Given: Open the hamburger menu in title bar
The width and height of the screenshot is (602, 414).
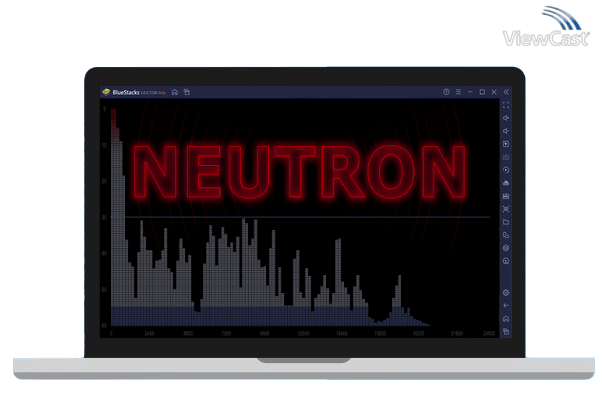Looking at the screenshot, I should (x=458, y=92).
